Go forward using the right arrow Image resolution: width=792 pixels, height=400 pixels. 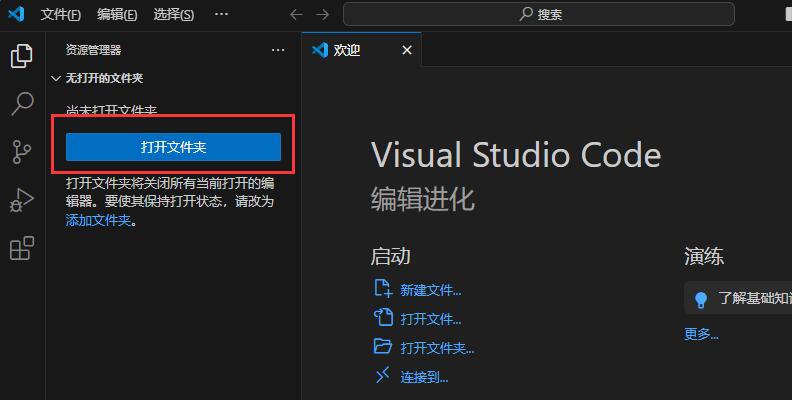[x=321, y=14]
